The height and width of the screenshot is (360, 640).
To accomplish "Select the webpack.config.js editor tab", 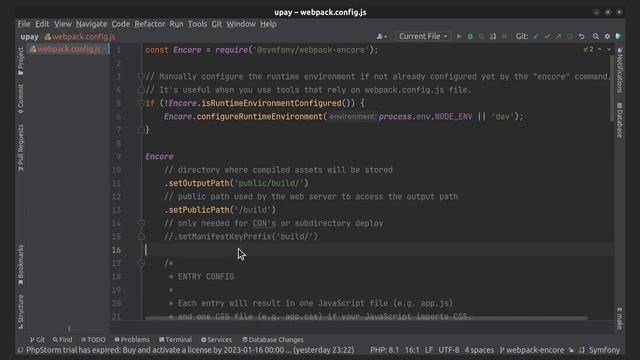I will click(68, 49).
